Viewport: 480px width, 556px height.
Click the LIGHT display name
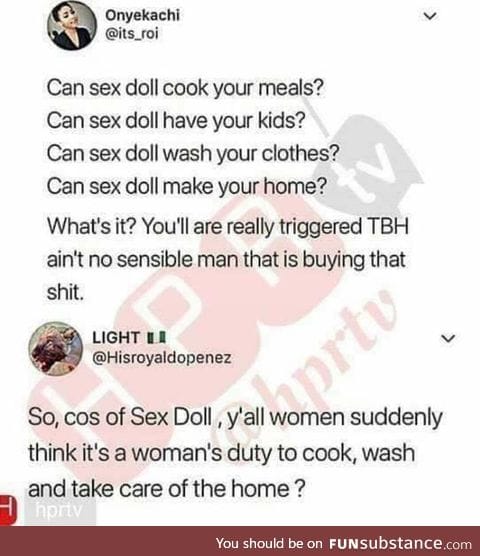coord(116,337)
